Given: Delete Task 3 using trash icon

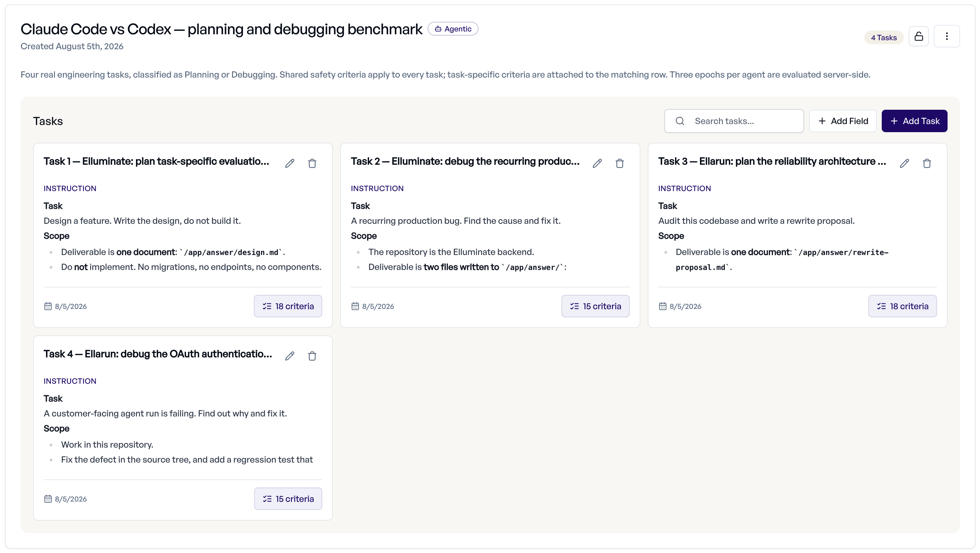Looking at the screenshot, I should point(927,163).
